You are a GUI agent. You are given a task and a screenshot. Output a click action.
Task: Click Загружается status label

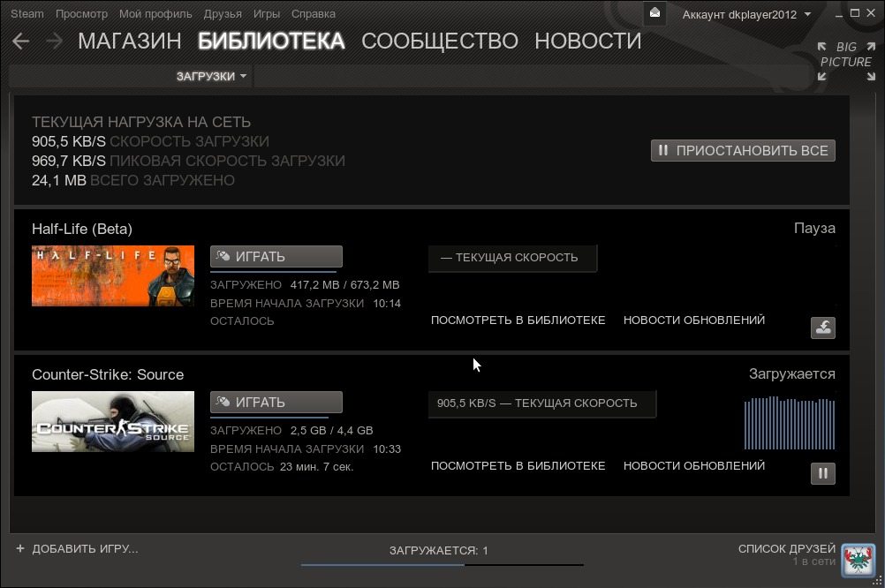[792, 373]
